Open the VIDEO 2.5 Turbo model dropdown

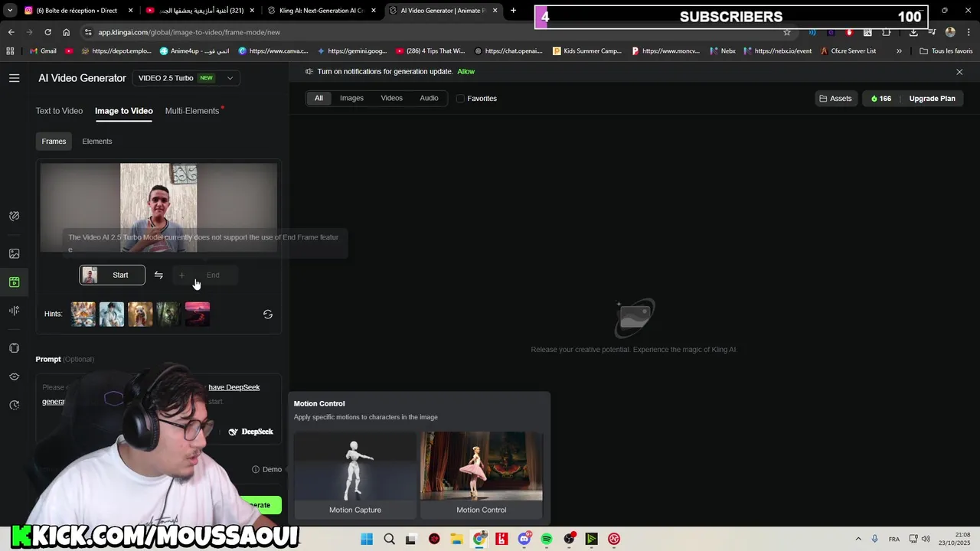pos(186,78)
